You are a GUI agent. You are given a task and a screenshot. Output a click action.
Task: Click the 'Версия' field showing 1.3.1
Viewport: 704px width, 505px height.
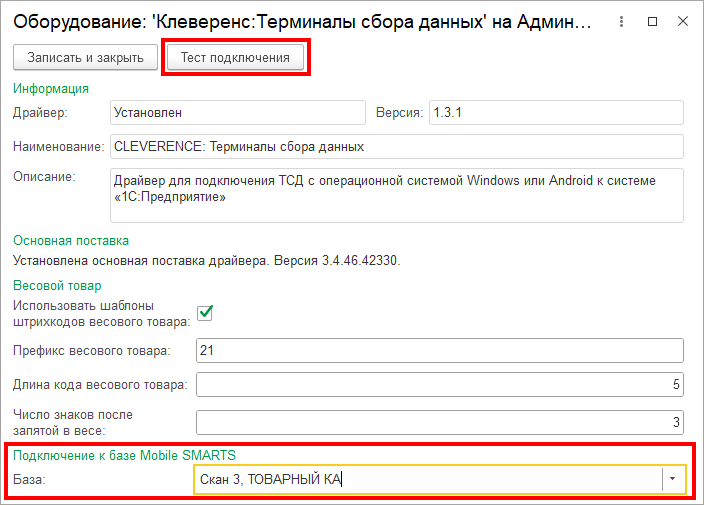[x=557, y=113]
